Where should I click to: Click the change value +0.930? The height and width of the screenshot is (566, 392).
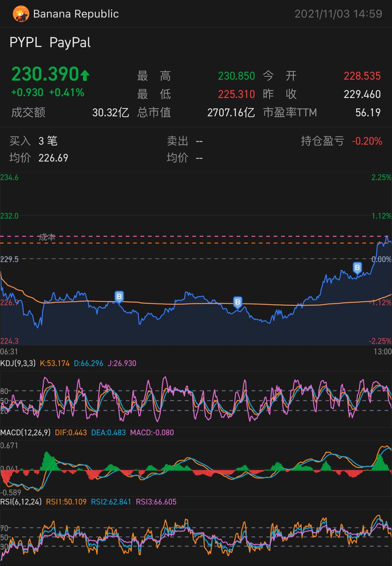tap(27, 93)
